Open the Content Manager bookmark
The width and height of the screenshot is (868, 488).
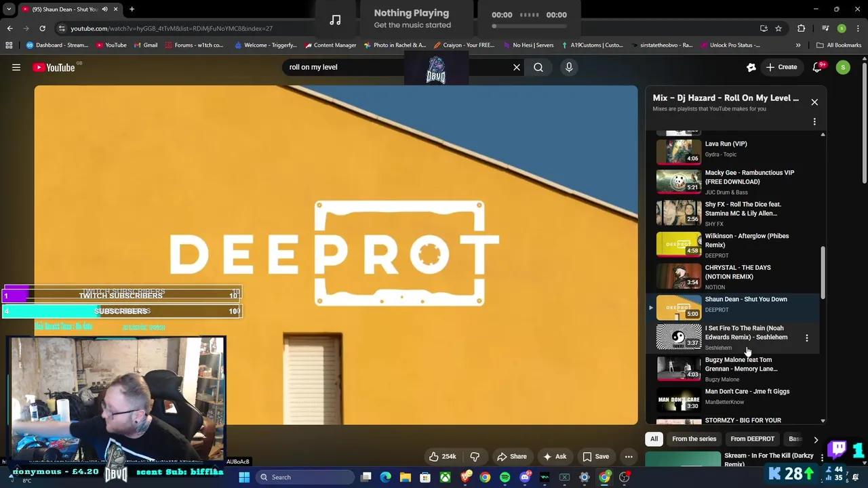click(x=330, y=45)
